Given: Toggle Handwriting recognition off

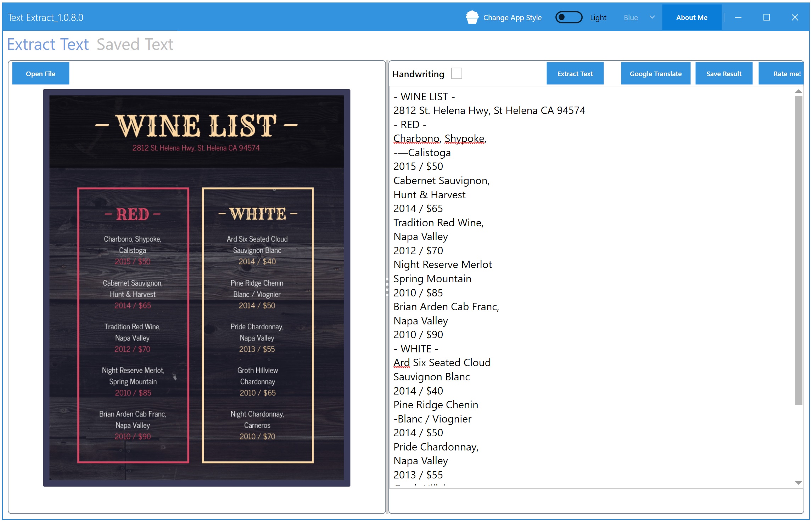Looking at the screenshot, I should click(457, 73).
